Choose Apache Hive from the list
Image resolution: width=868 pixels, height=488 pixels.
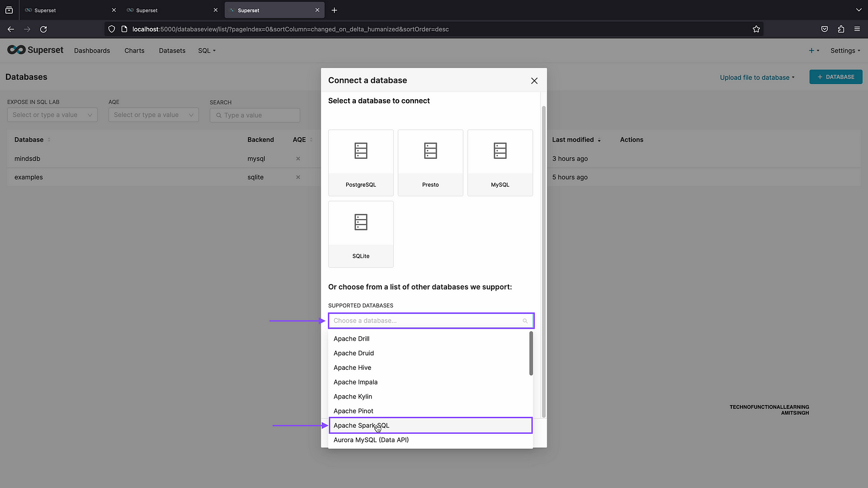(x=353, y=368)
